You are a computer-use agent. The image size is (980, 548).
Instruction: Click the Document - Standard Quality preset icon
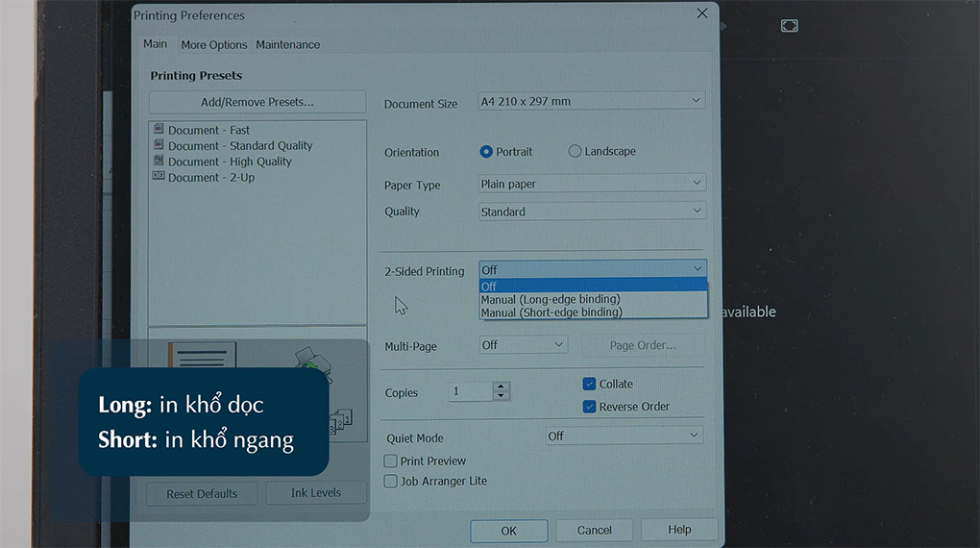coord(159,145)
